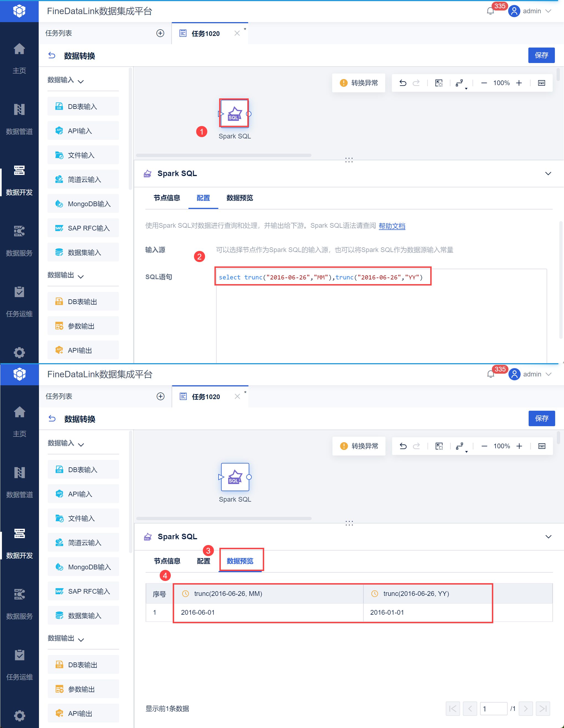Click the canvas horizontal scrollbar

[x=223, y=155]
